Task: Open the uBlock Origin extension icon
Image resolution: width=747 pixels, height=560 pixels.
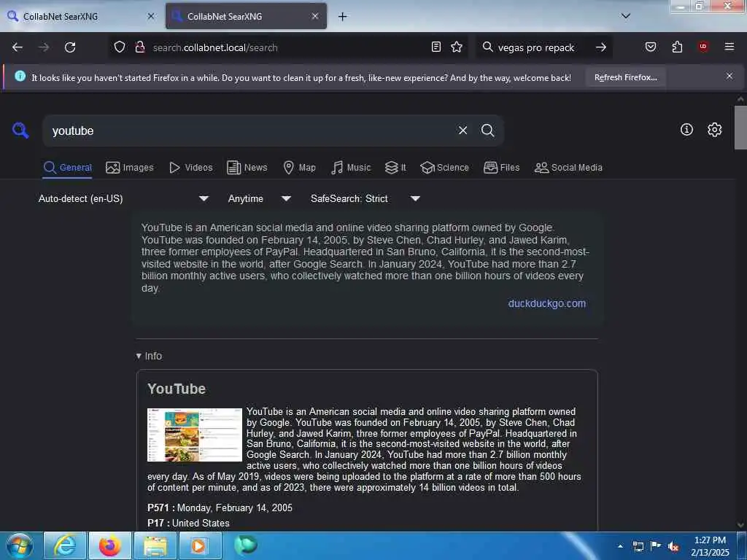Action: [x=703, y=47]
